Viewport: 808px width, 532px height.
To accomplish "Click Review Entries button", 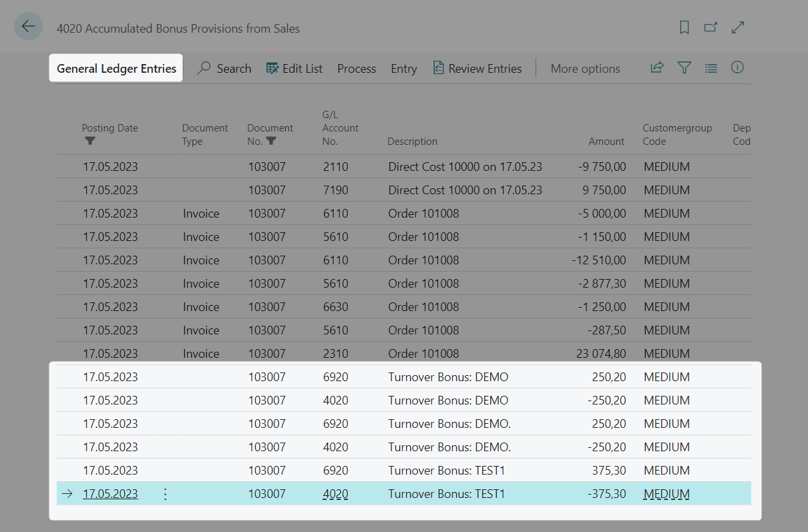I will 477,69.
